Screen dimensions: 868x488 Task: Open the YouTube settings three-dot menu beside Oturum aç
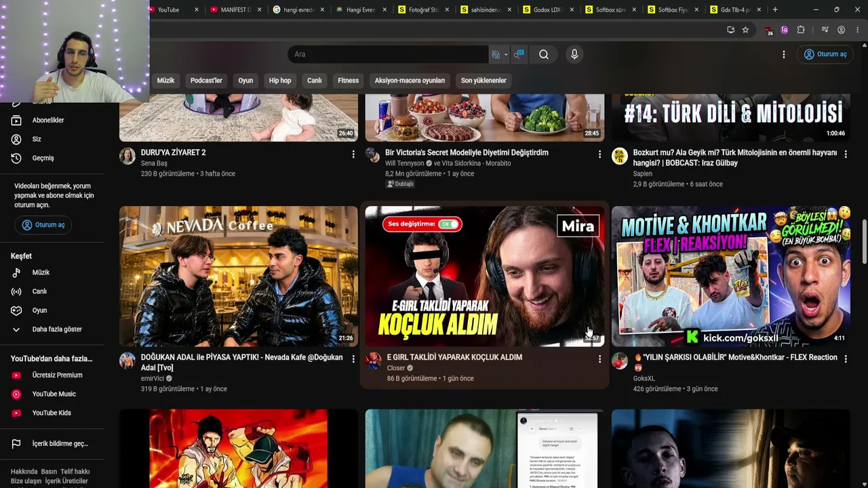pos(784,54)
